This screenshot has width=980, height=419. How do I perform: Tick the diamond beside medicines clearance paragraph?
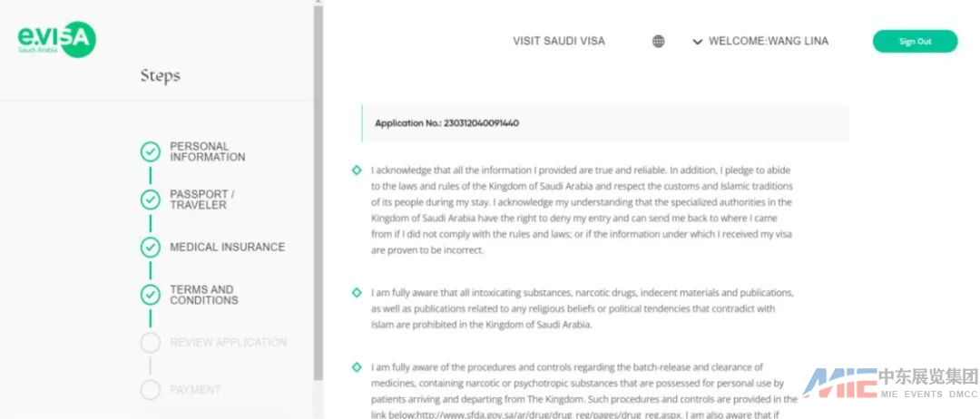click(x=357, y=367)
